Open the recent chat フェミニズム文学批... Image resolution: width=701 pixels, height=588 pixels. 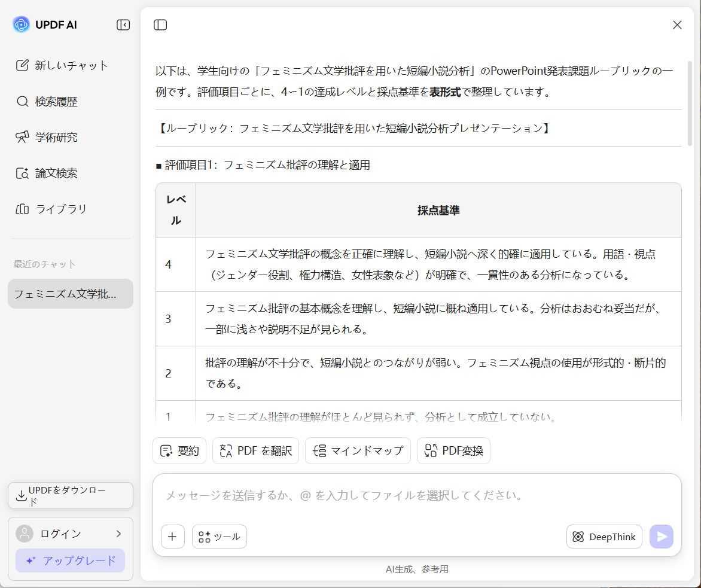tap(71, 294)
